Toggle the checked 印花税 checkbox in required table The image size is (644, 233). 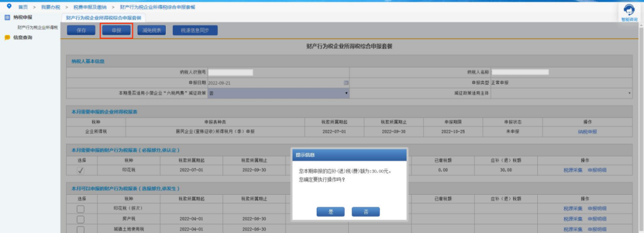[80, 170]
